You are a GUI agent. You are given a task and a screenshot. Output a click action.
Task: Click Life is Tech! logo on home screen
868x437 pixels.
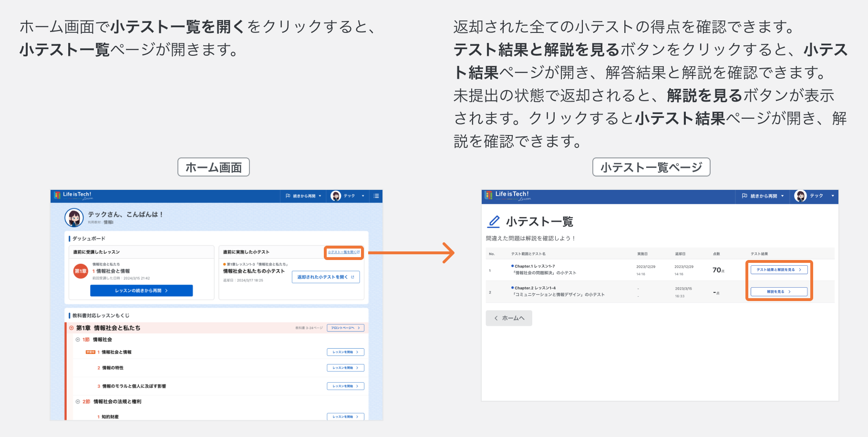[73, 195]
